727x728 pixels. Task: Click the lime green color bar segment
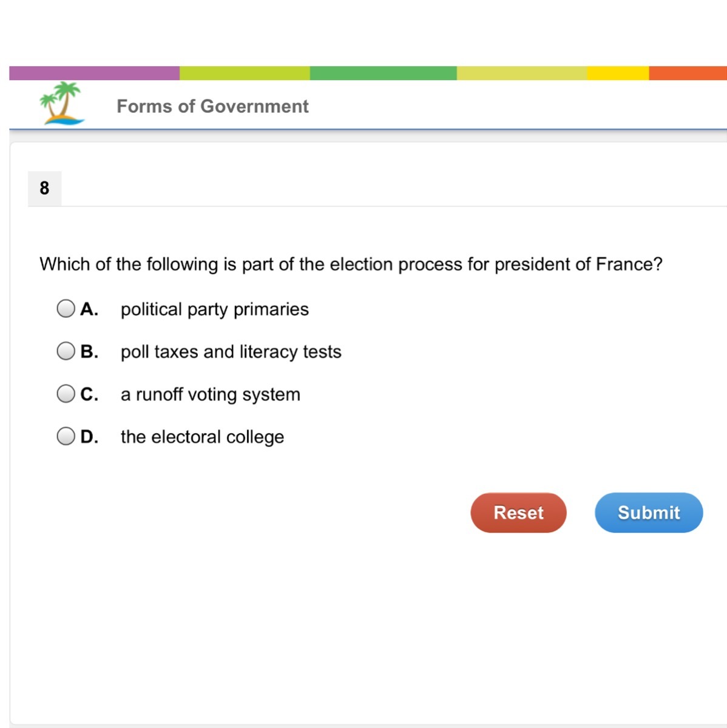(245, 73)
